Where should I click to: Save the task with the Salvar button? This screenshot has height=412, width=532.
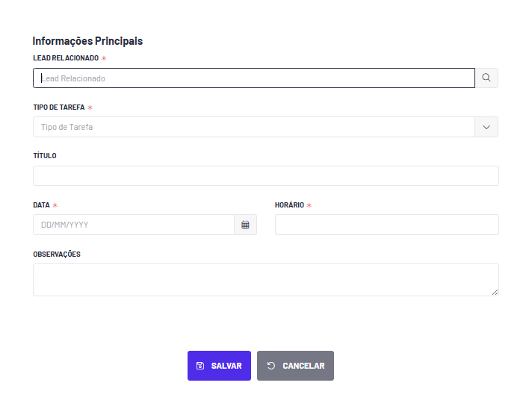tap(219, 366)
